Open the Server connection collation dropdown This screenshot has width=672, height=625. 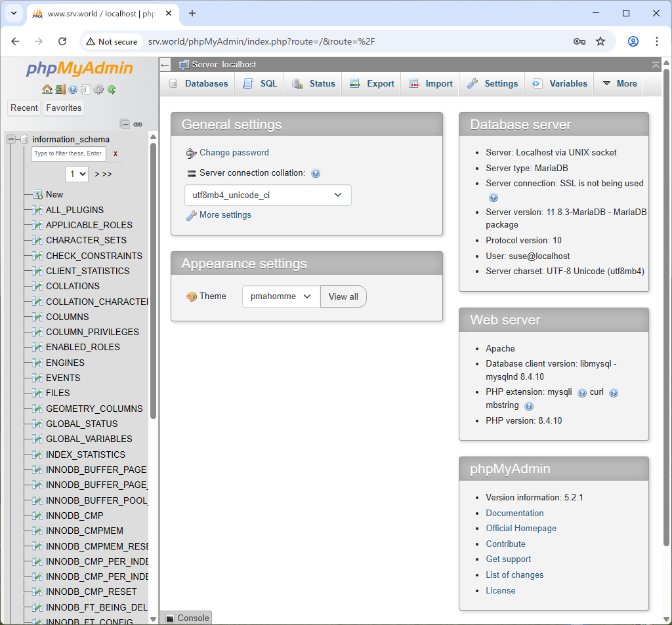tap(267, 195)
